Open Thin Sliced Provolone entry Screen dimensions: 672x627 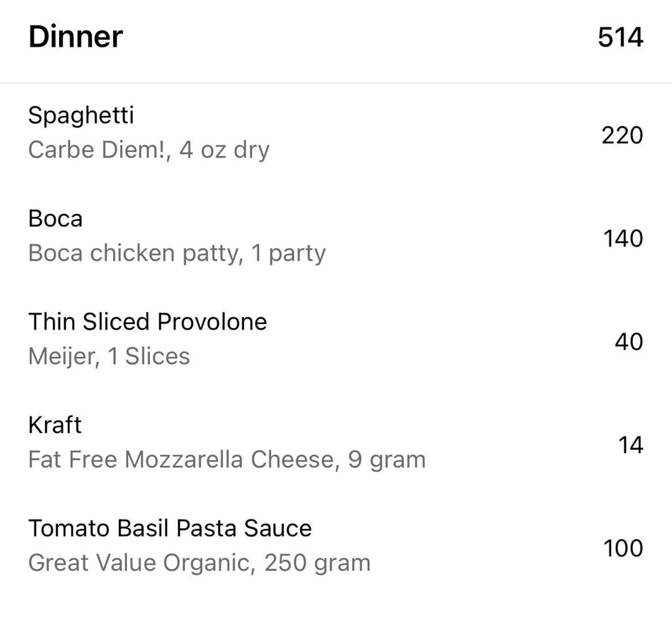pos(336,340)
